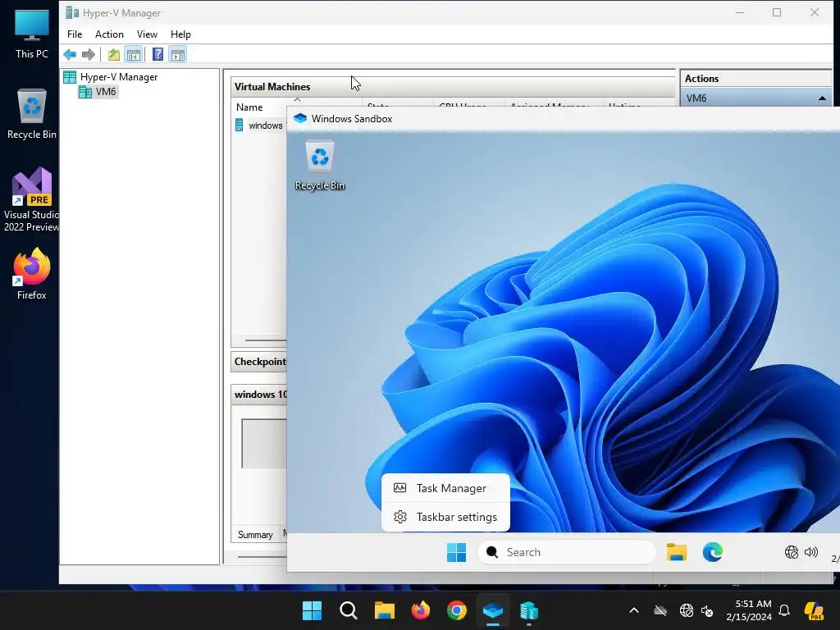Viewport: 840px width, 630px height.
Task: Click the Forward arrow in Hyper-V Manager toolbar
Action: [x=89, y=55]
